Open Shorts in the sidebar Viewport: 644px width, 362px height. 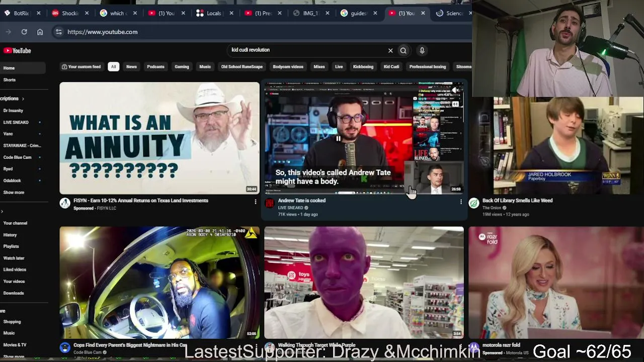pos(9,80)
